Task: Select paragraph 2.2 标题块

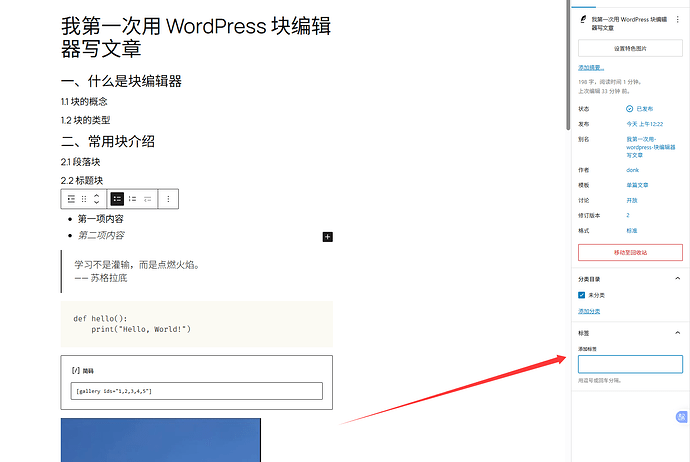Action: pyautogui.click(x=82, y=180)
